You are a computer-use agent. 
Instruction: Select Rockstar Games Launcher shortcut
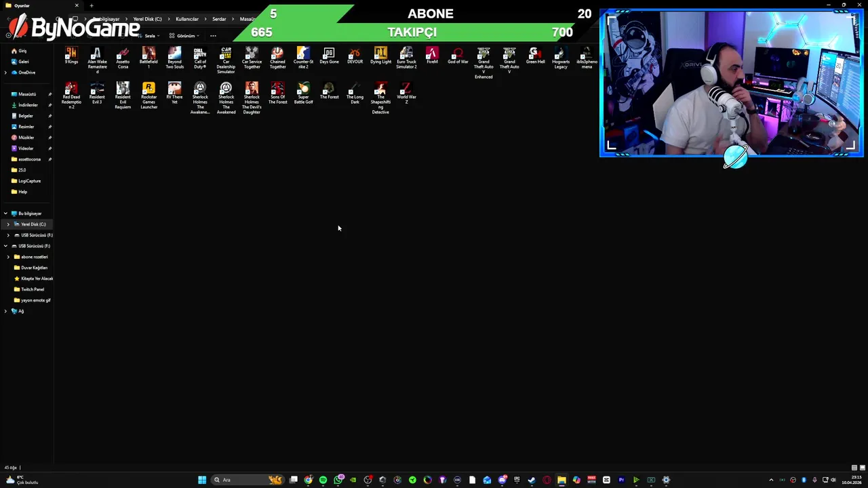point(149,96)
